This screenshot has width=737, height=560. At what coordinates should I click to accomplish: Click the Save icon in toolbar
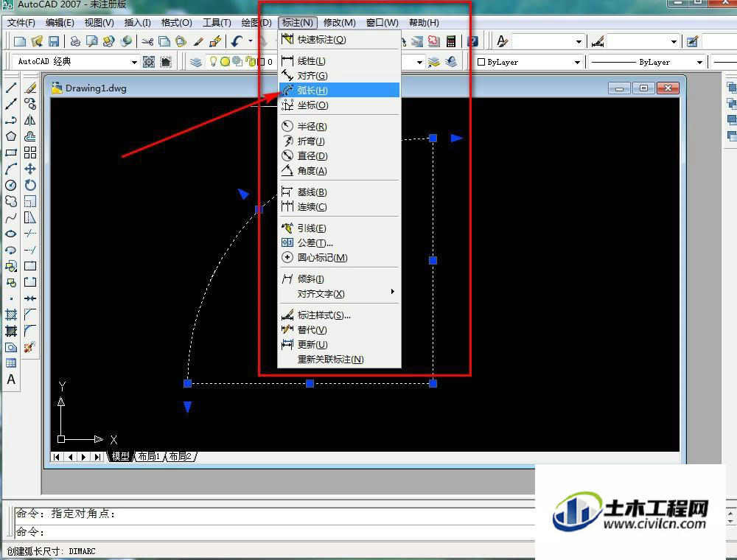point(54,41)
